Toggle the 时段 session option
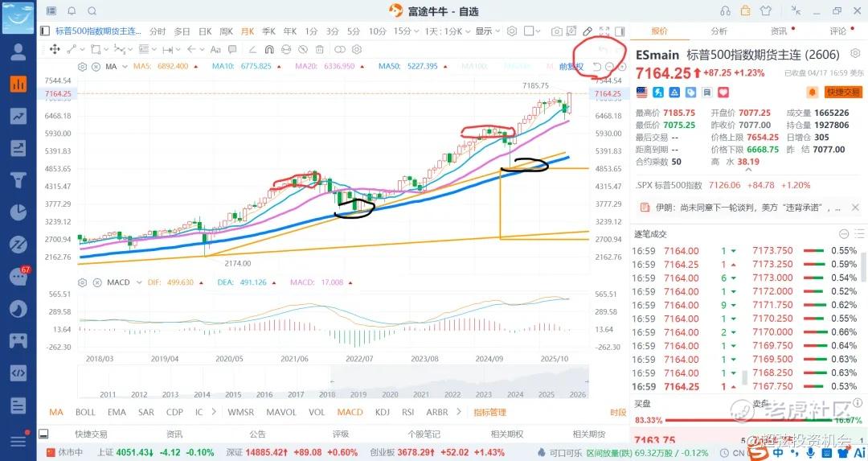 (618, 412)
